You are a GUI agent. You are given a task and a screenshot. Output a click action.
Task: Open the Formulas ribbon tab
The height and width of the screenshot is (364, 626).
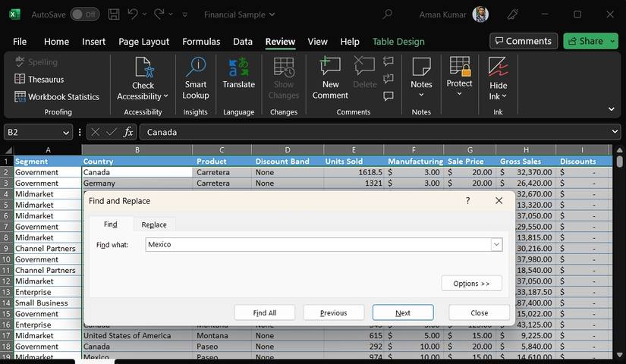201,42
